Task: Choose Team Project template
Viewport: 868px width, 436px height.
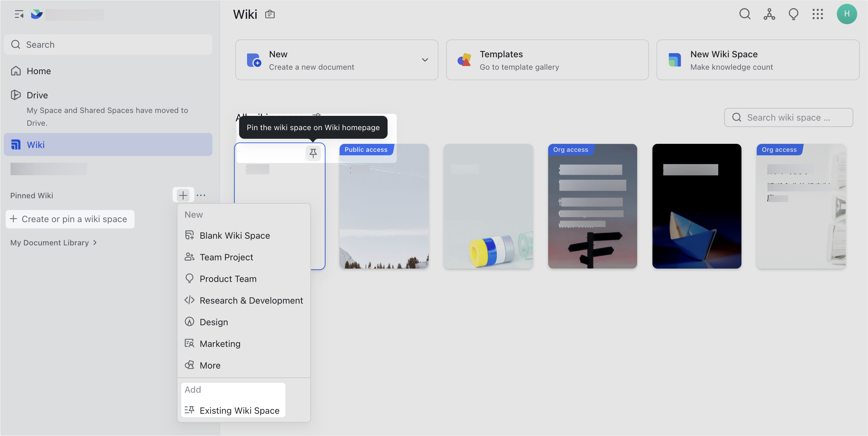Action: coord(244,257)
